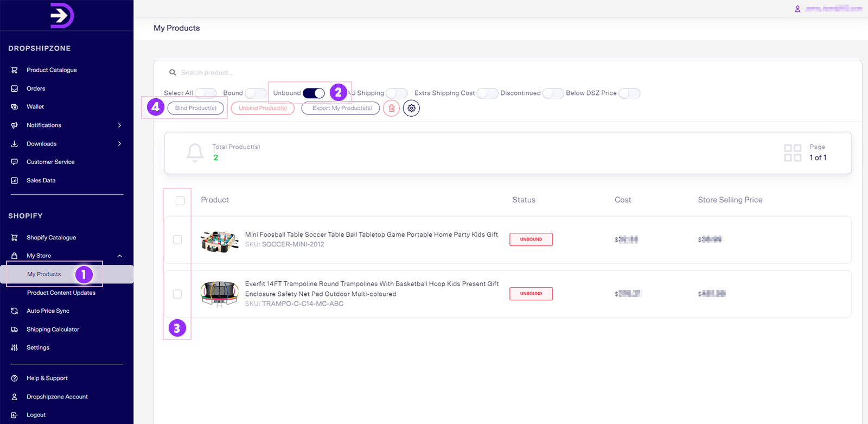The image size is (868, 424).
Task: Click the Customer Service chat icon
Action: [15, 162]
